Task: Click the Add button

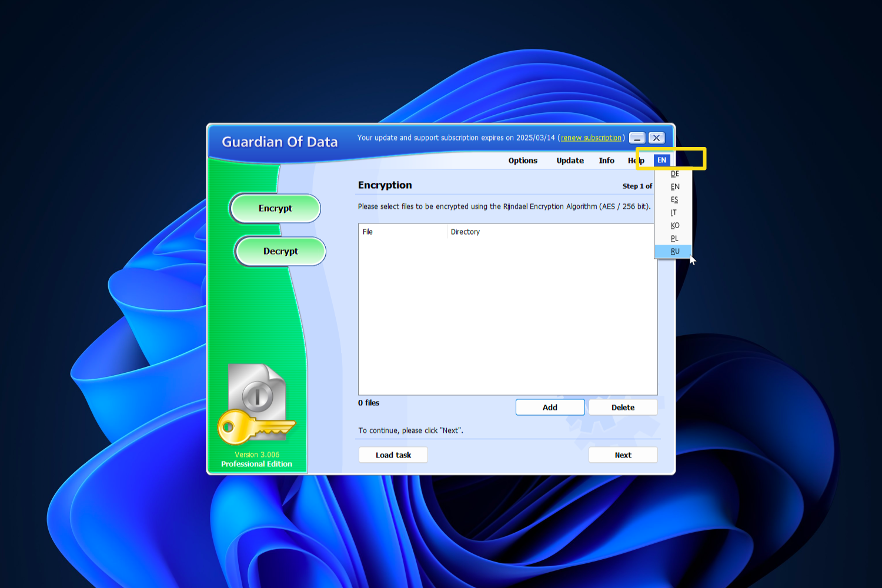Action: (550, 407)
